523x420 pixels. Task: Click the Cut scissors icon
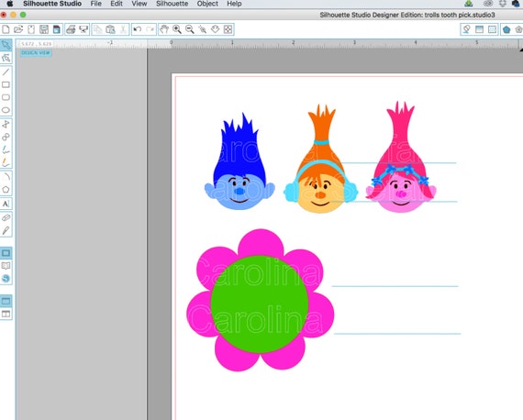tap(123, 29)
